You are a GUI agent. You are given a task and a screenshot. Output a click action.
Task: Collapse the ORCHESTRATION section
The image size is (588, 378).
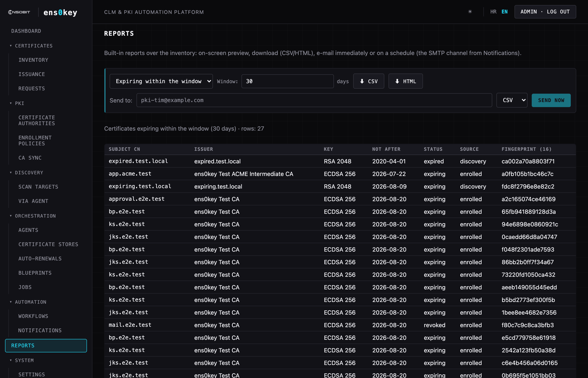[33, 216]
